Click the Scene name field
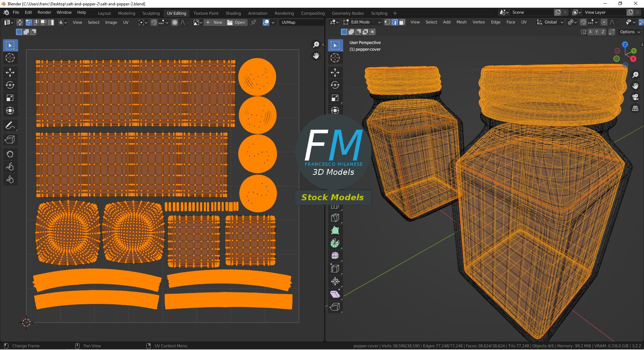 coord(532,12)
